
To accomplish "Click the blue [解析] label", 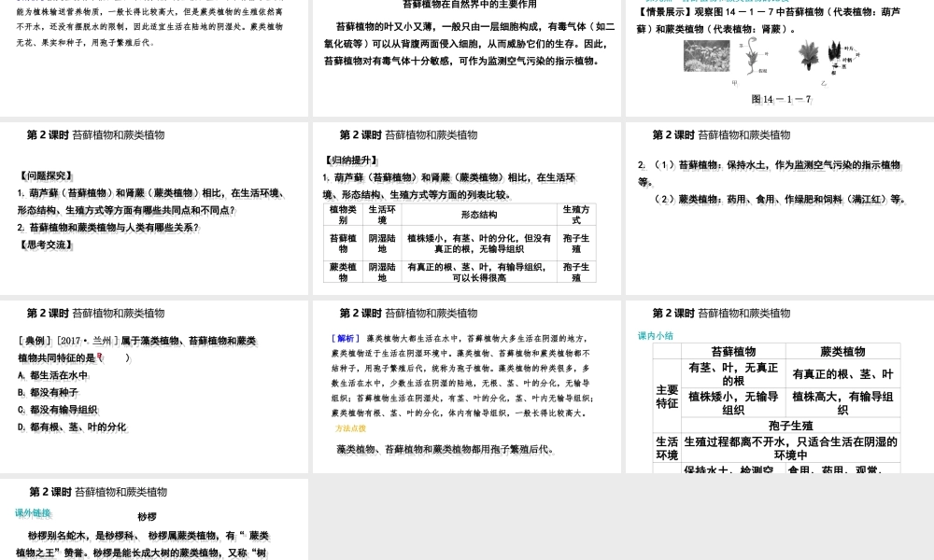I will (x=346, y=338).
